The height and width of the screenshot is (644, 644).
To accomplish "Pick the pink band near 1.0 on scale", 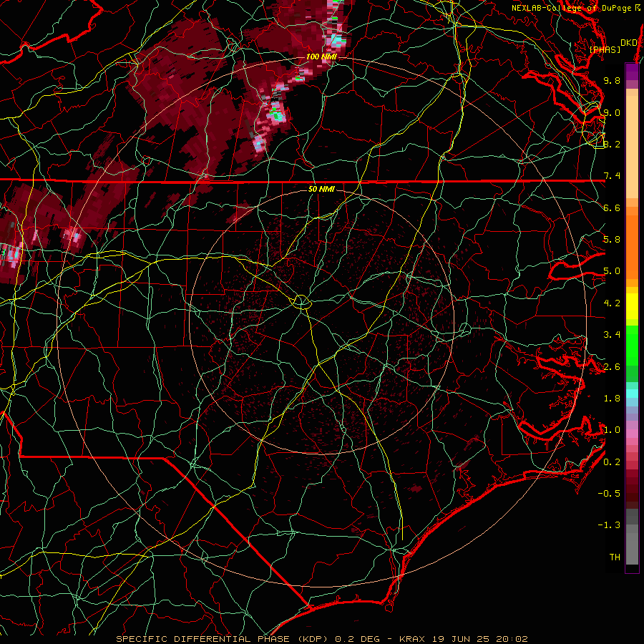I will coord(632,434).
